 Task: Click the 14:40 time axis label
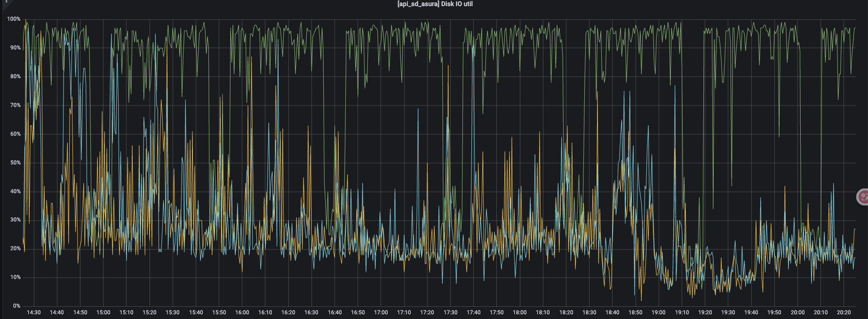pos(57,313)
